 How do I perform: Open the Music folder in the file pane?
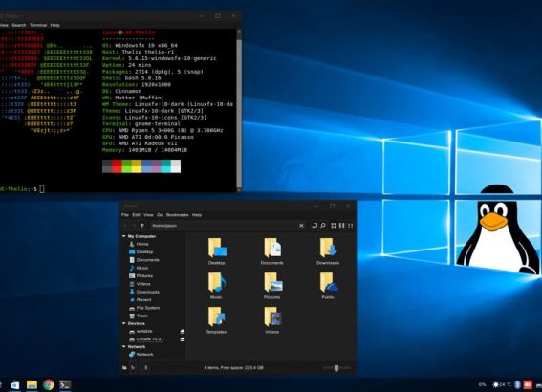point(217,286)
